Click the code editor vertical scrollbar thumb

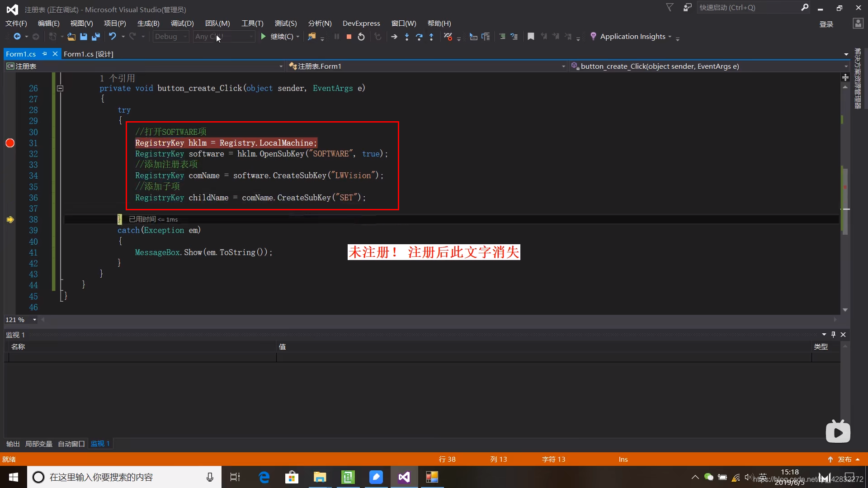coord(845,201)
